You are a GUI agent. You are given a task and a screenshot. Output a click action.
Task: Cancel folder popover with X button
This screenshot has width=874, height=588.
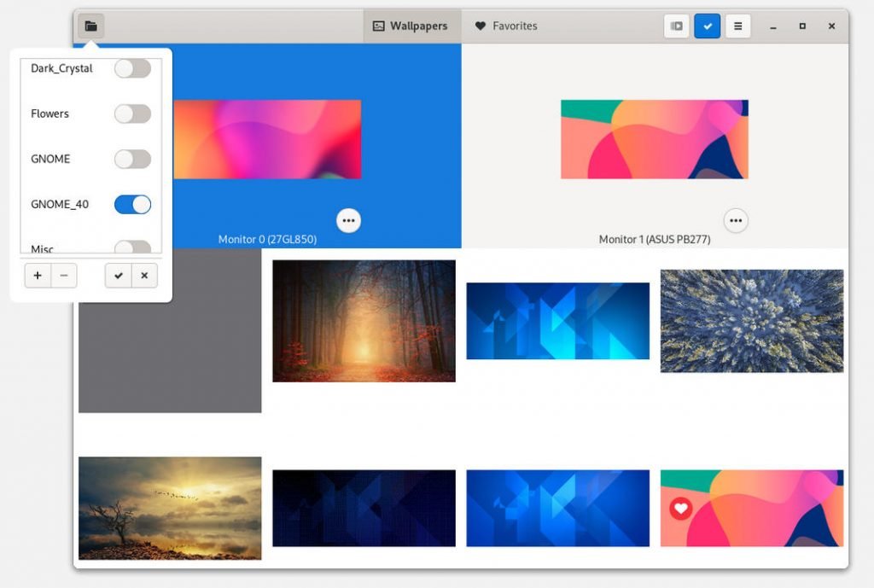144,276
